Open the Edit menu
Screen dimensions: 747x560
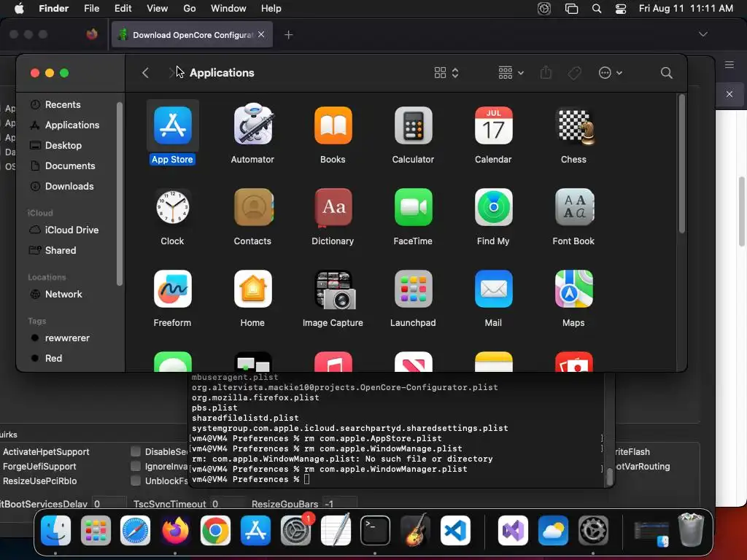[x=123, y=8]
